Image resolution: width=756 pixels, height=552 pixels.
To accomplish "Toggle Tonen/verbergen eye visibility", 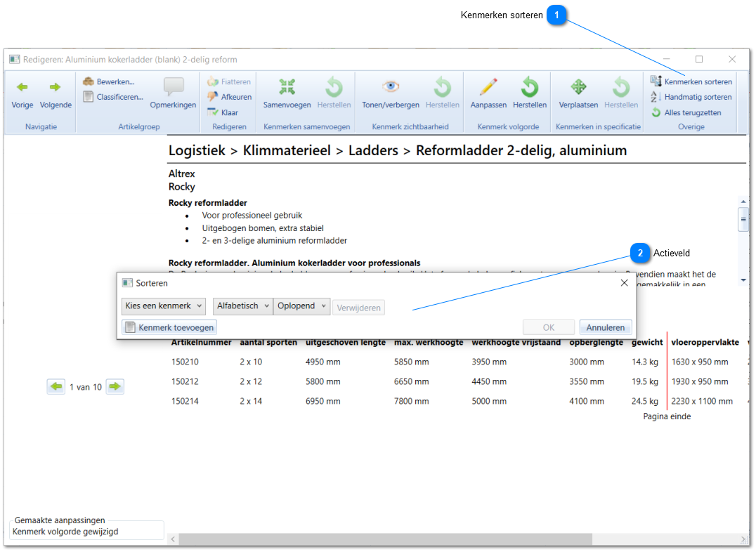I will click(391, 87).
